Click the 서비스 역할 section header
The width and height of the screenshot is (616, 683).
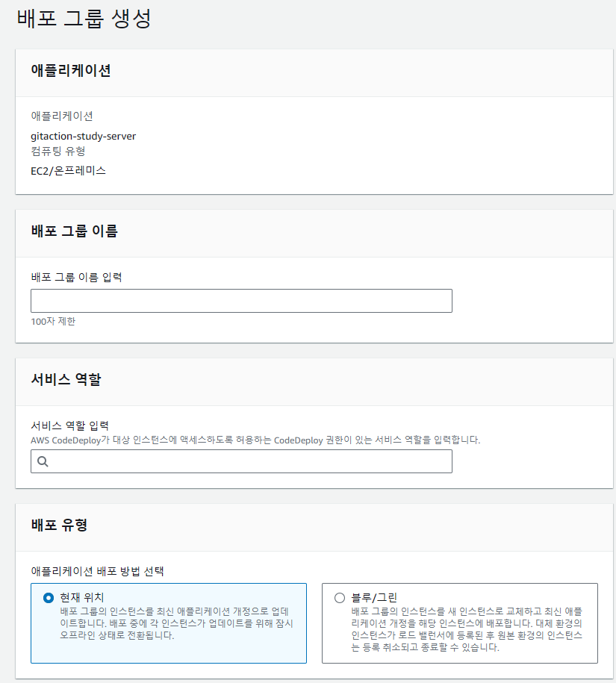[x=66, y=379]
